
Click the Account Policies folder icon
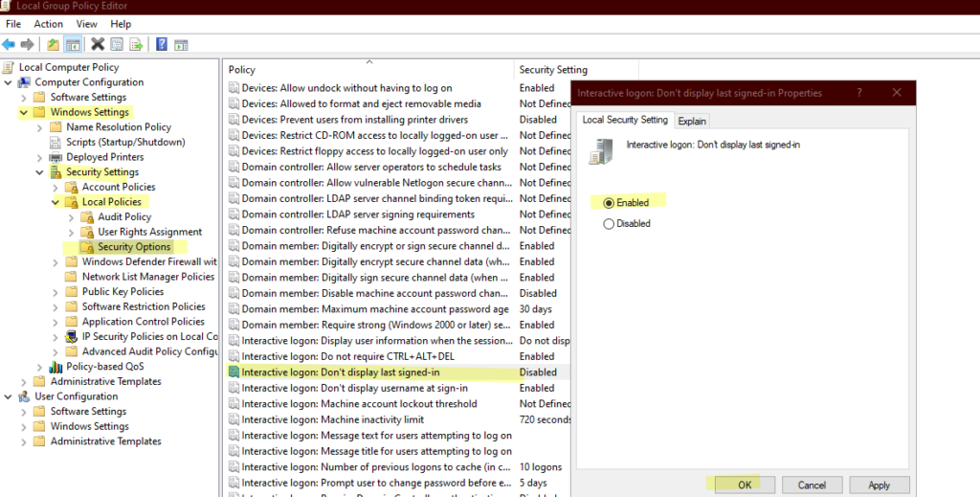coord(72,187)
